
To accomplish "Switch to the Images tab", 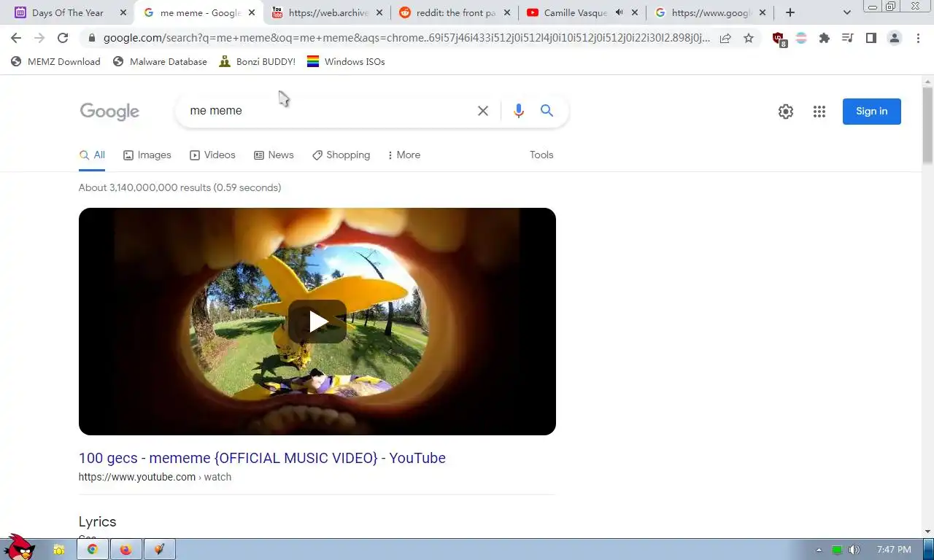I will click(x=147, y=155).
